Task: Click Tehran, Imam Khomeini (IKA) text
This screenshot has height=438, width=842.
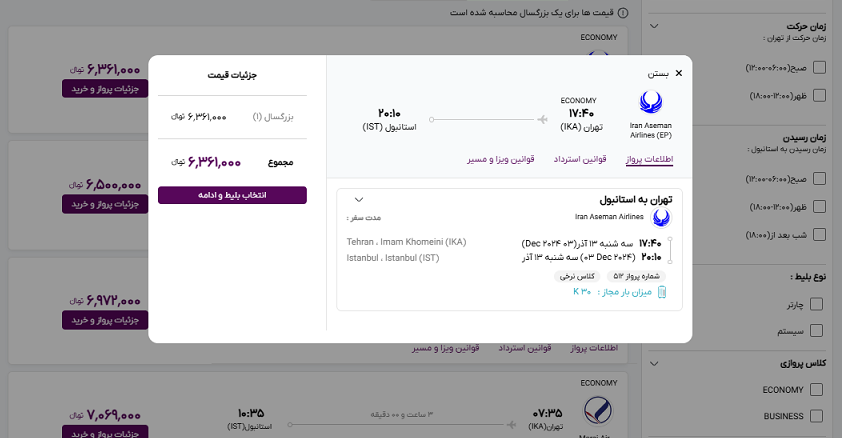Action: click(407, 242)
